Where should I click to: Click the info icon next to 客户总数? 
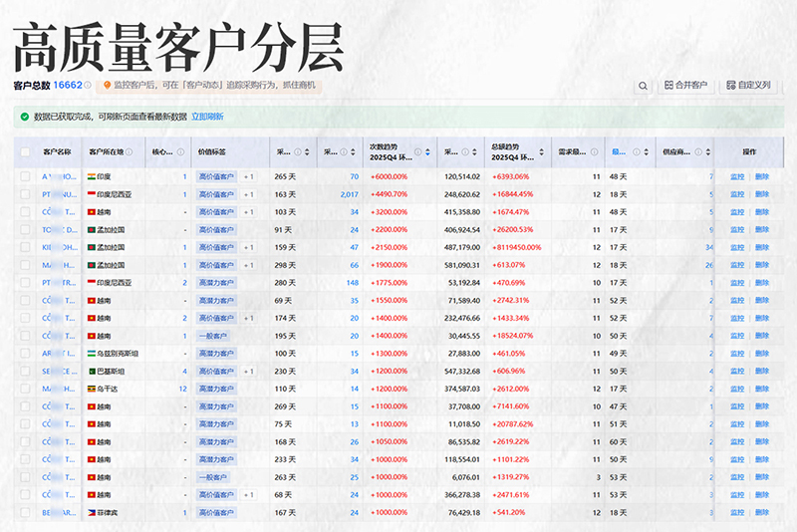tap(88, 86)
